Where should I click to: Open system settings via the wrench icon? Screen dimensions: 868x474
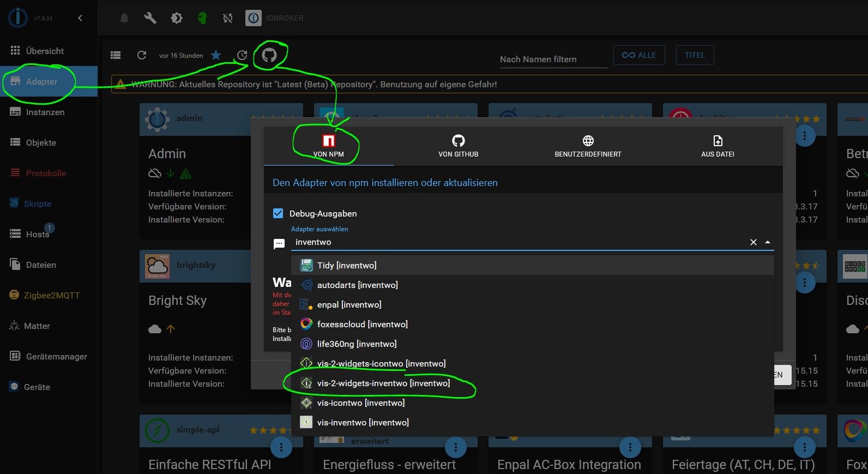tap(150, 18)
